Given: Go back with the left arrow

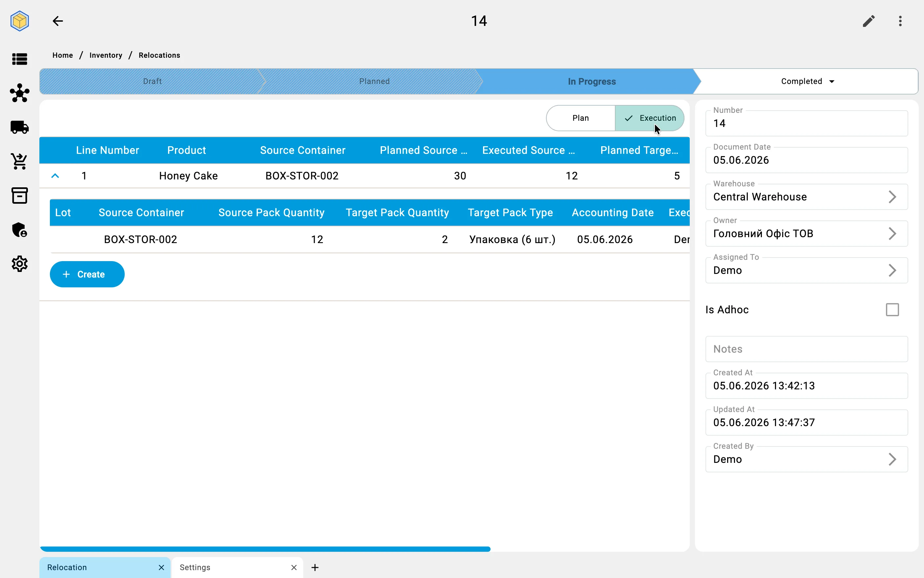Looking at the screenshot, I should tap(58, 21).
